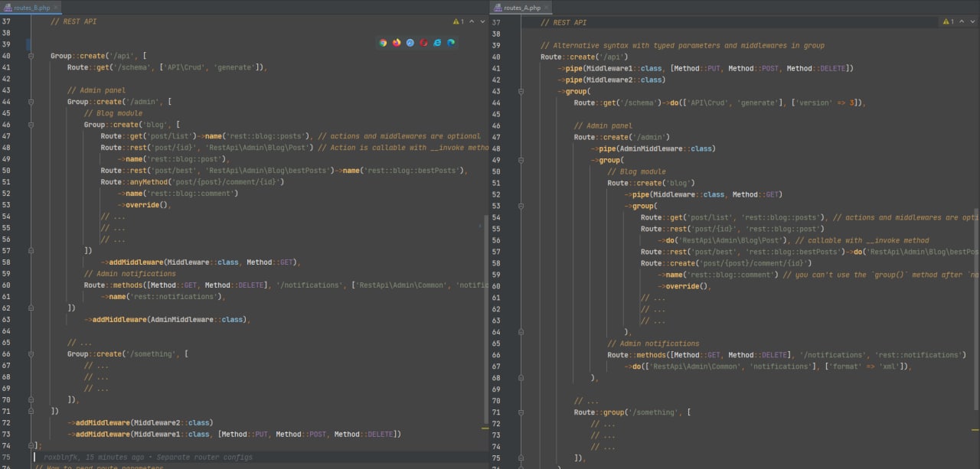
Task: Click "Route::get('/schema'" line in routes_B.php
Action: click(x=167, y=67)
